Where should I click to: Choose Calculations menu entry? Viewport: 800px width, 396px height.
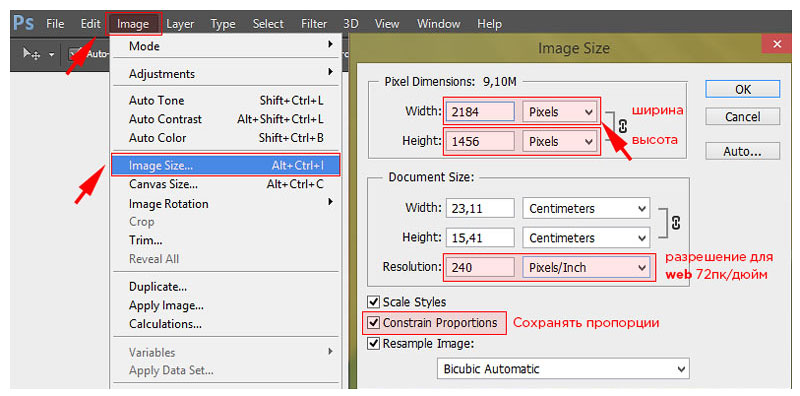point(226,324)
